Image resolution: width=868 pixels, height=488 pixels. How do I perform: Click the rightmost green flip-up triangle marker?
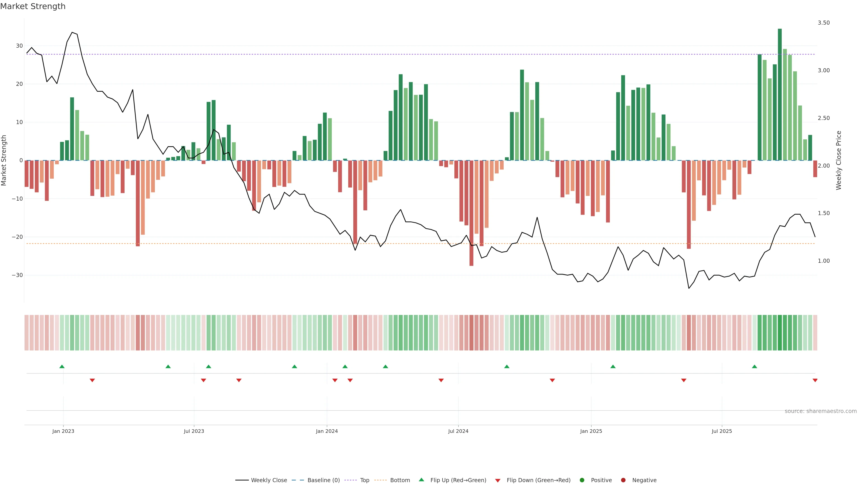(x=755, y=366)
